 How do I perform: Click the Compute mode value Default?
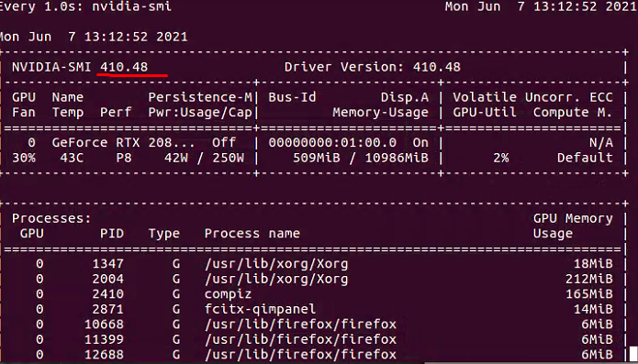pyautogui.click(x=585, y=158)
